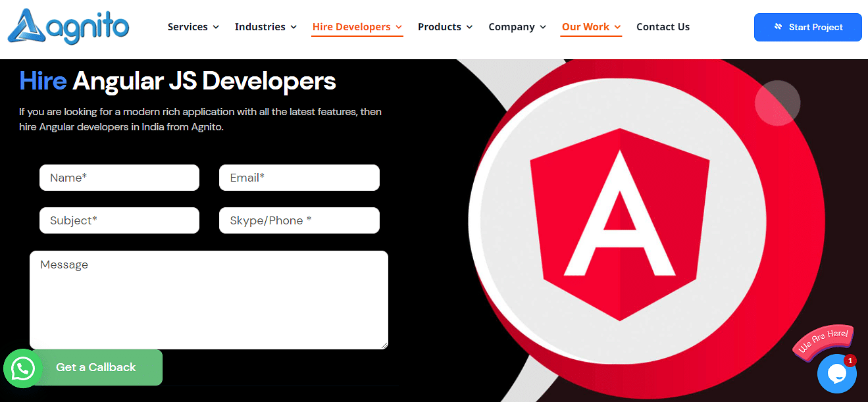Click the Message box resize handle

[384, 345]
